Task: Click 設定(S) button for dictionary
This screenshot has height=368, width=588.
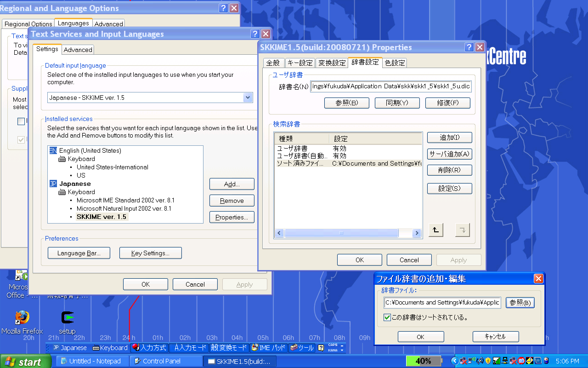Action: (450, 189)
